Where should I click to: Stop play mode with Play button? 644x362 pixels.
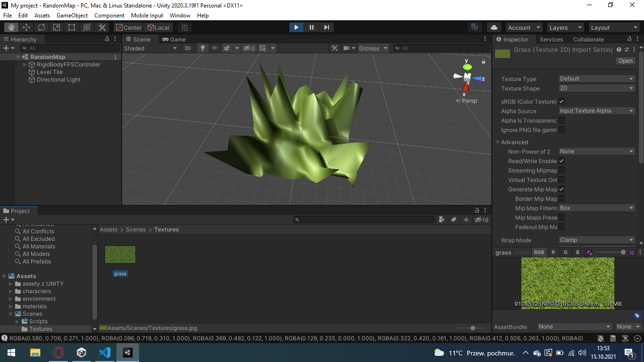pos(296,27)
